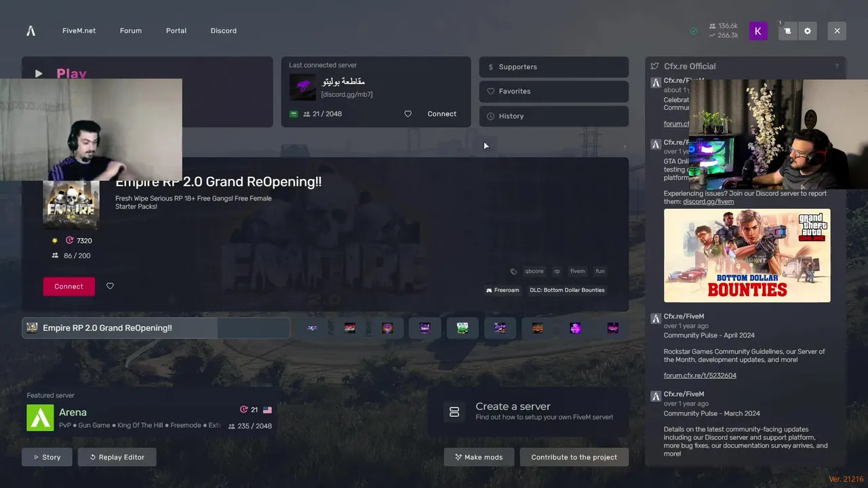This screenshot has height=488, width=868.
Task: Open the Portal menu link
Action: [176, 30]
